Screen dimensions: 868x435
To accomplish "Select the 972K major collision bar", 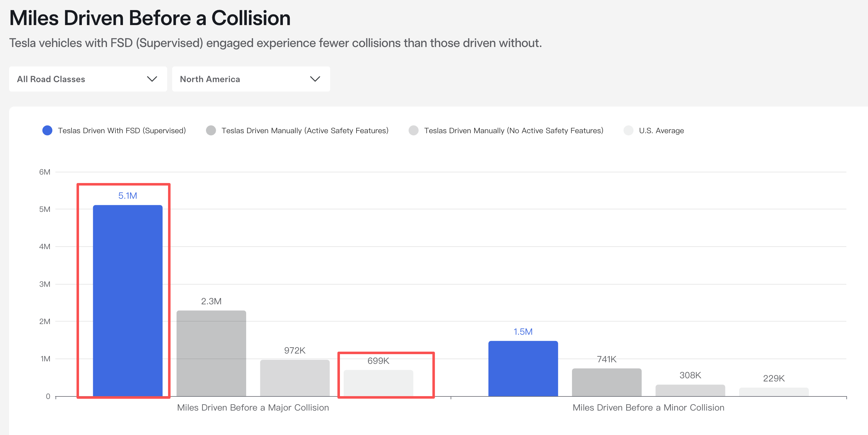I will point(294,378).
